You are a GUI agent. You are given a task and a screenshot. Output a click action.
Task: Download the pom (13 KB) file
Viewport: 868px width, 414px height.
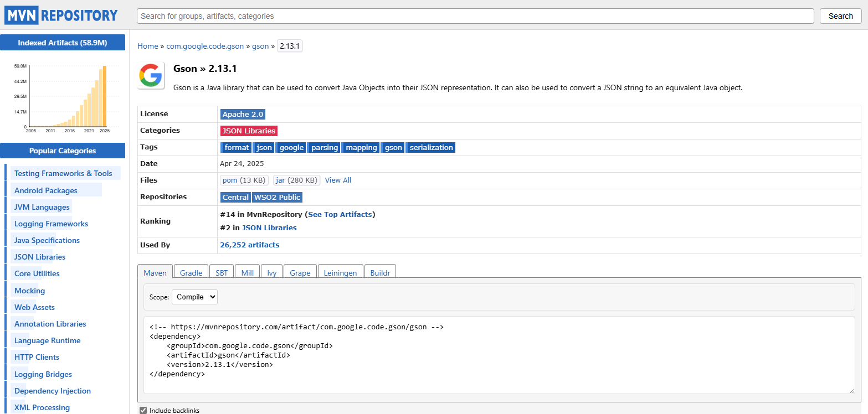[244, 180]
